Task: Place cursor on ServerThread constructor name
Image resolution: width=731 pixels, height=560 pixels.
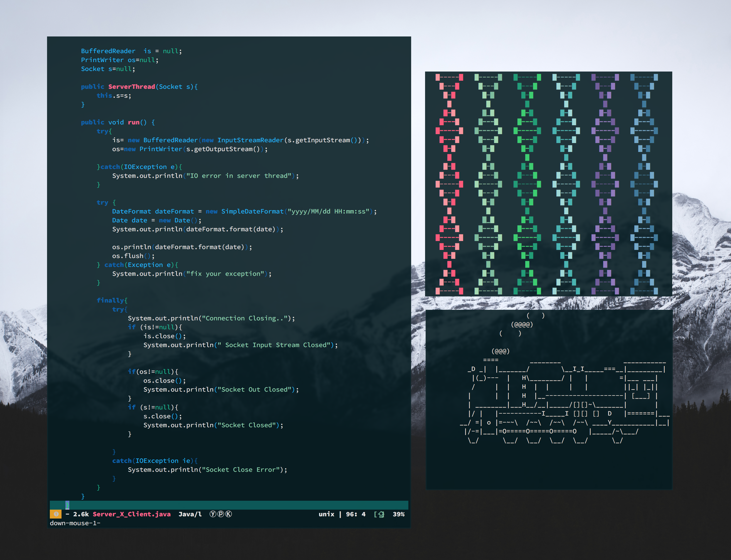Action: tap(132, 87)
